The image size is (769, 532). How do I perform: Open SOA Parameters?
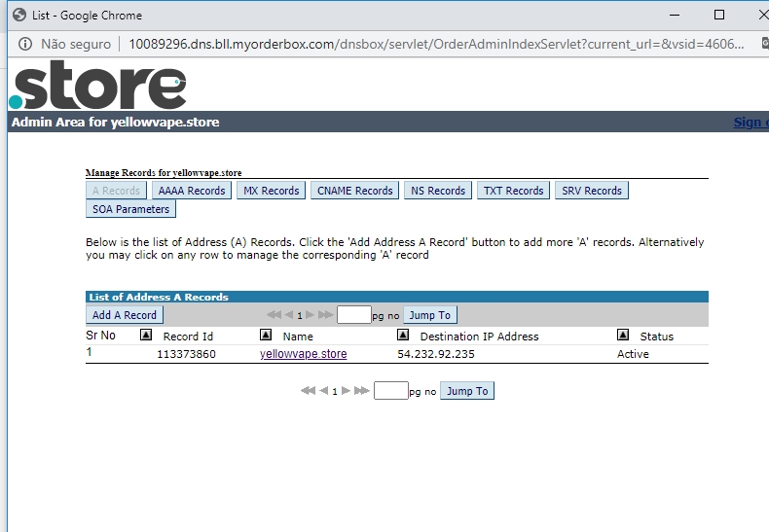tap(131, 209)
